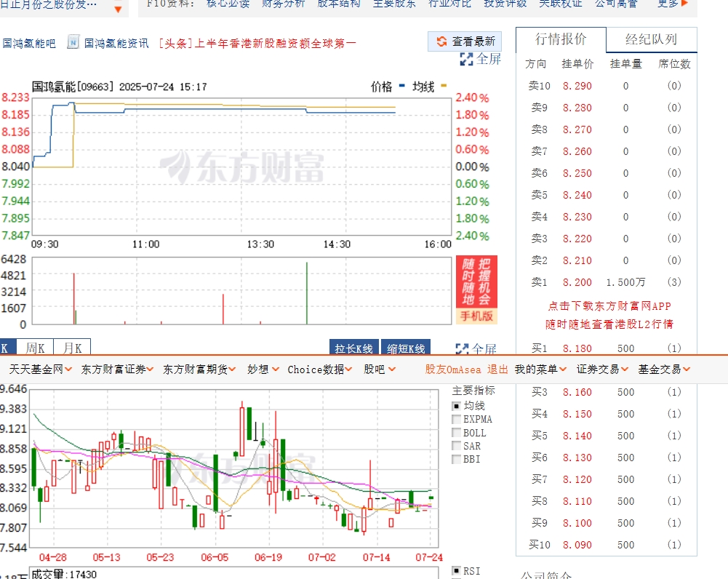Click the 买10 price 8.090
Screen dimensions: 728x579
pos(577,545)
